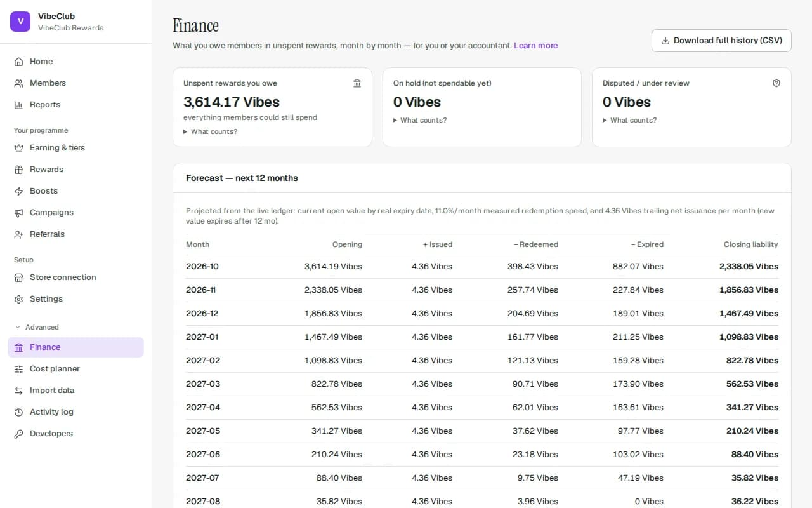Click the Settings gear icon
The width and height of the screenshot is (812, 508).
(x=18, y=299)
